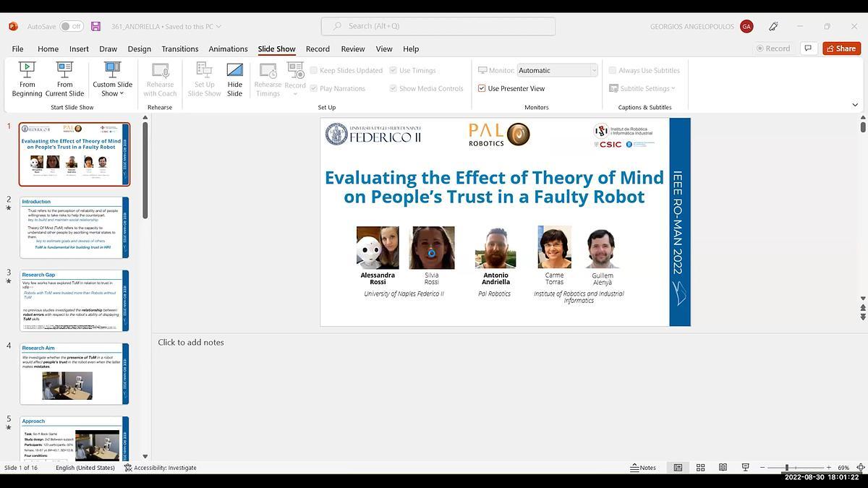Switch to Reading View icon

(723, 468)
